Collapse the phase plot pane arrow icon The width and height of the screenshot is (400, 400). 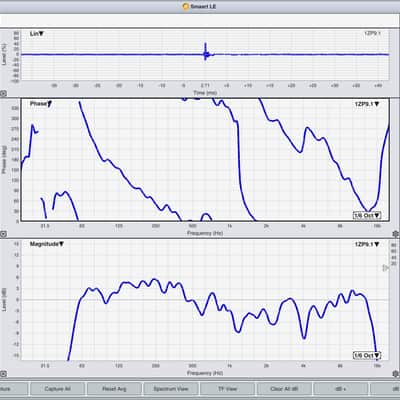click(x=3, y=234)
